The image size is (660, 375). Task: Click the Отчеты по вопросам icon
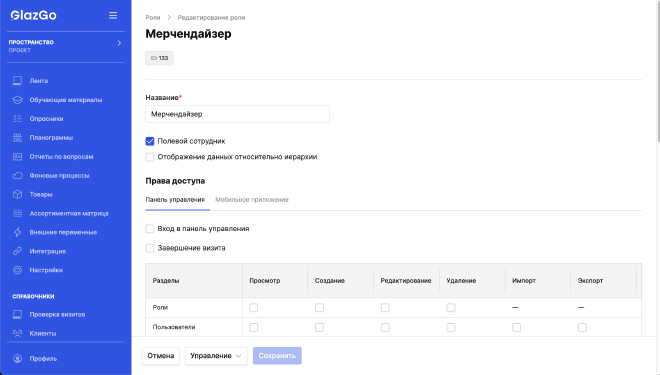tap(17, 157)
